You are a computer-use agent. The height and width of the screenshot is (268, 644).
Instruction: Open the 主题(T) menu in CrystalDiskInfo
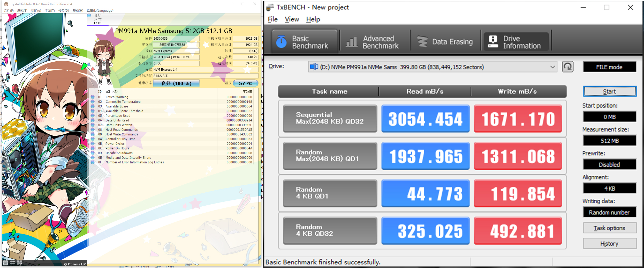click(x=50, y=11)
